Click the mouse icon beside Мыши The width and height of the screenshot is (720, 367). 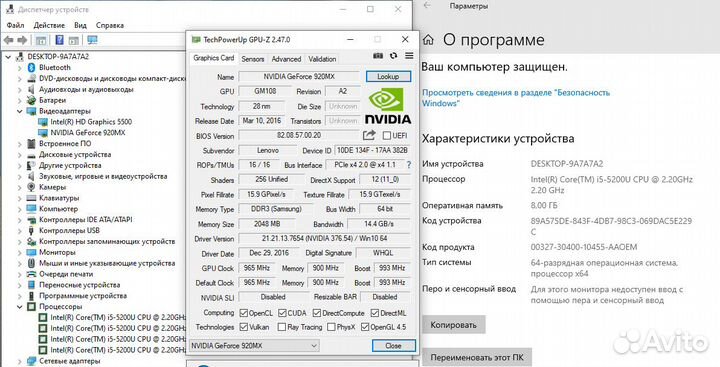pyautogui.click(x=31, y=263)
